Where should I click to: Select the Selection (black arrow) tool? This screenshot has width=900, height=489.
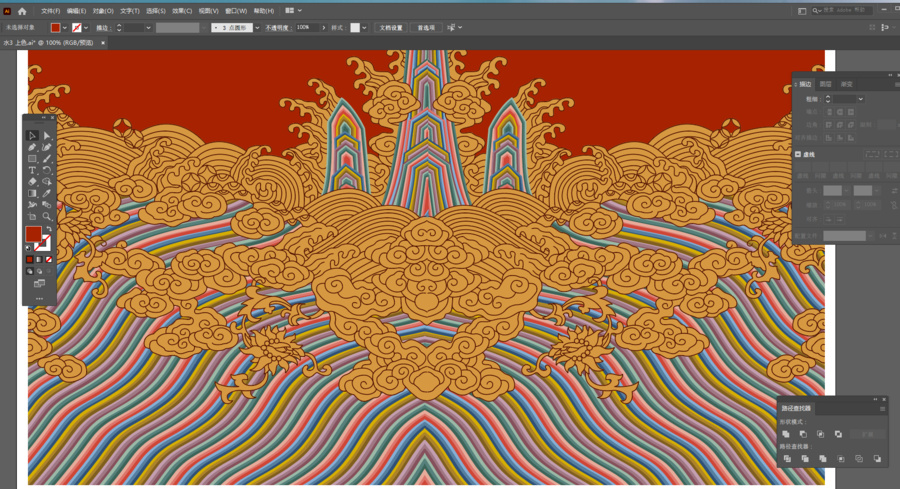coord(32,135)
